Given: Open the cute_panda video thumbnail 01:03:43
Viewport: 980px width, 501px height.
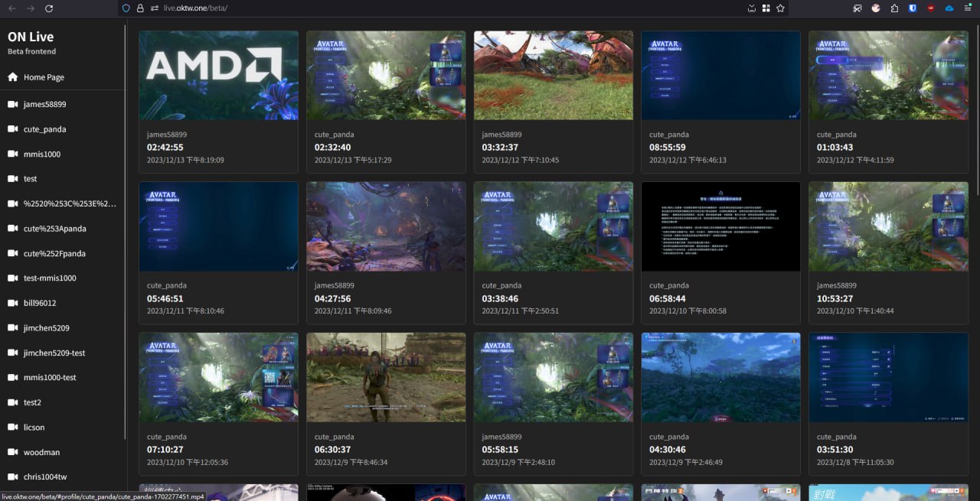Looking at the screenshot, I should pos(888,75).
